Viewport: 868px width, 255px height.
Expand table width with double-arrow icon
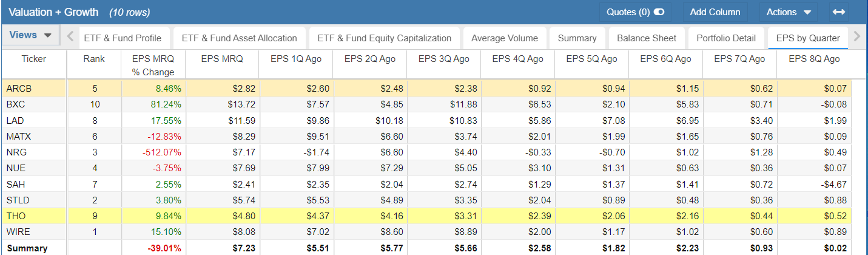tap(839, 12)
